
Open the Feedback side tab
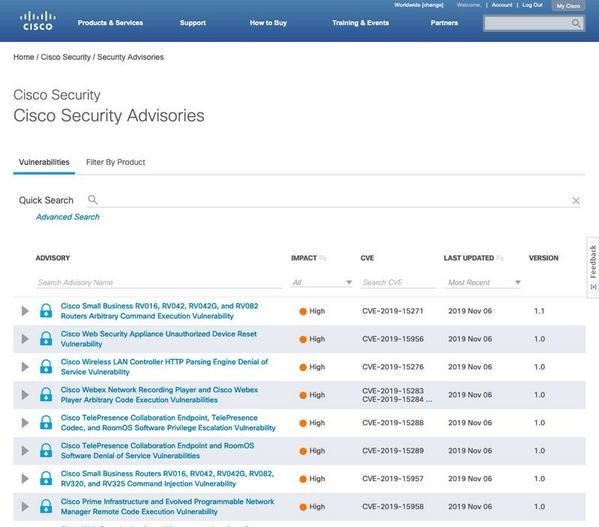[x=593, y=267]
